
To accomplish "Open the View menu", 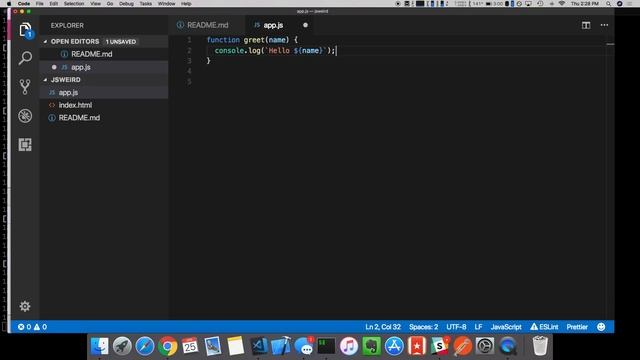I will pos(95,4).
